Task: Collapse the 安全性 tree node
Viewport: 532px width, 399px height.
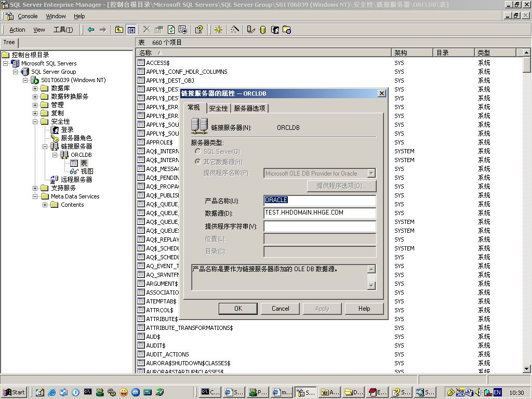Action: (35, 122)
